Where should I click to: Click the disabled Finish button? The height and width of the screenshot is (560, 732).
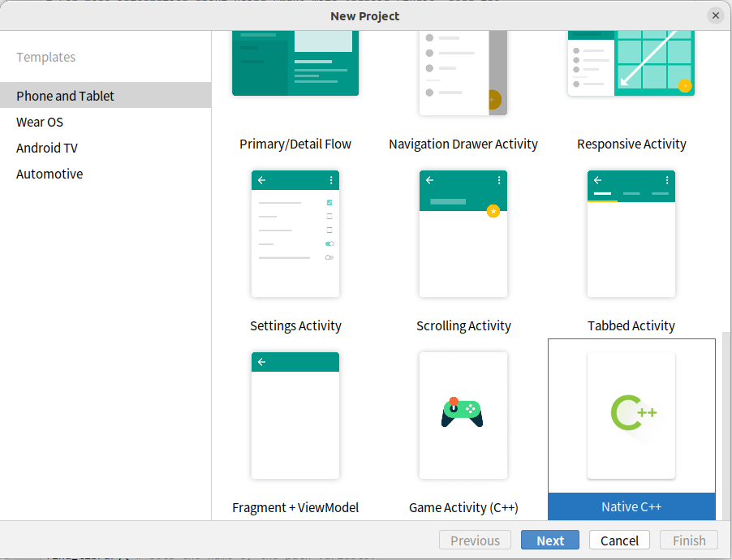tap(688, 540)
